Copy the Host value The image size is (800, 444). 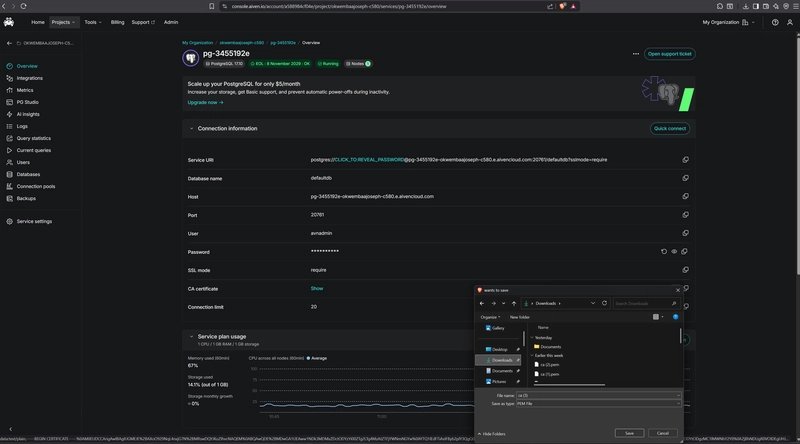pyautogui.click(x=685, y=196)
